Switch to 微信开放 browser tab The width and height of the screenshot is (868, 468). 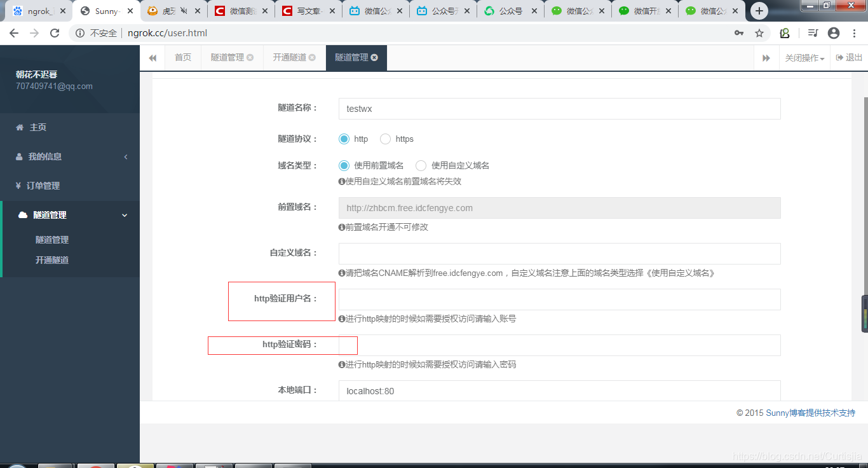(646, 11)
